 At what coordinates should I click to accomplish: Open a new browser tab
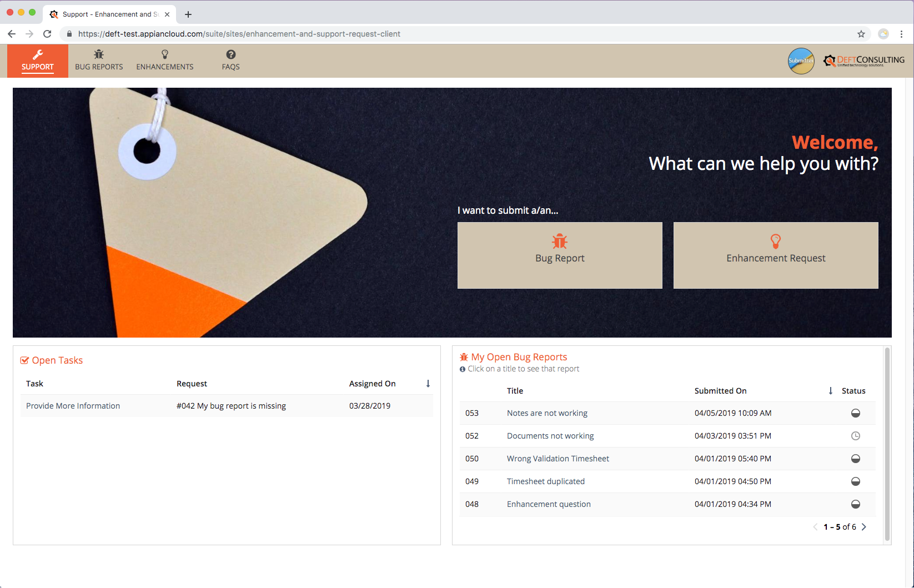[188, 14]
